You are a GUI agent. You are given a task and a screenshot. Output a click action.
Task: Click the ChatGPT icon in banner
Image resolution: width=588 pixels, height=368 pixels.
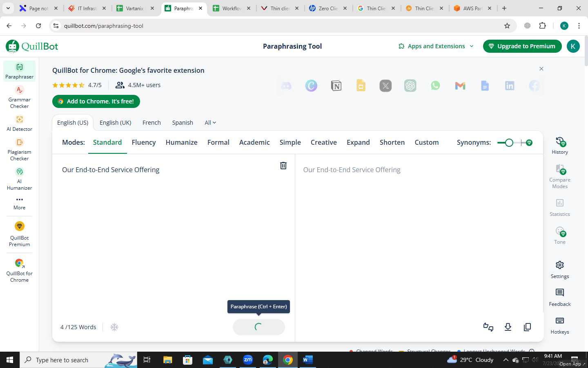point(410,86)
